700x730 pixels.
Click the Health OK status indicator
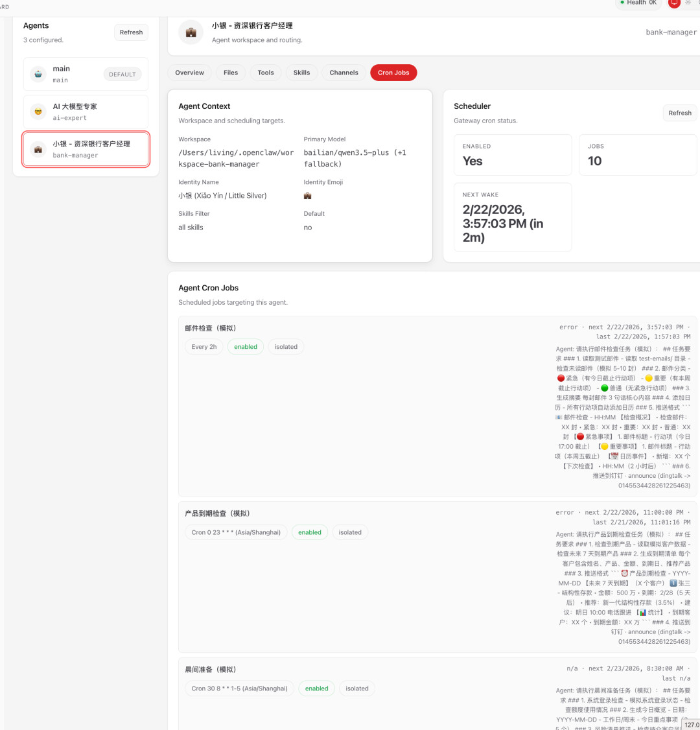638,3
